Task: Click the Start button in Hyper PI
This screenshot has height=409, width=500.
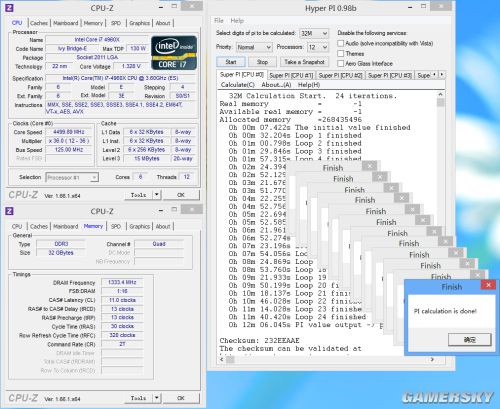Action: point(231,62)
